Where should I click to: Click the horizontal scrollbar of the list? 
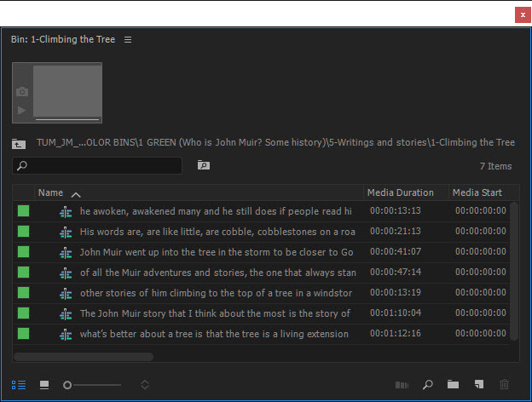84,357
